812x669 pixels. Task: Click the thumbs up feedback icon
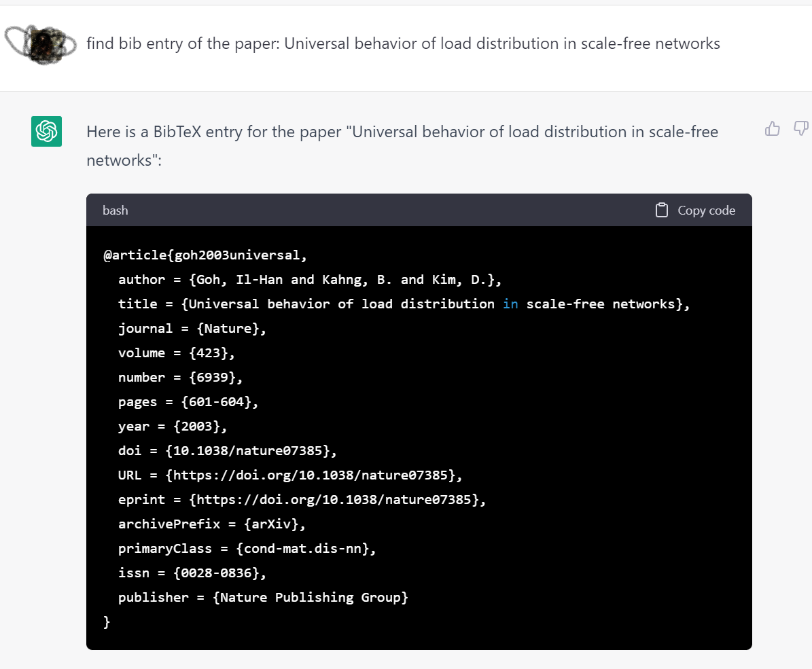click(773, 128)
